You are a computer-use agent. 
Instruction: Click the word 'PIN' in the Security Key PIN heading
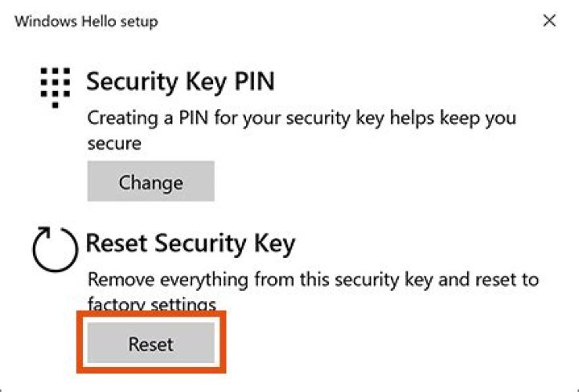pos(250,82)
